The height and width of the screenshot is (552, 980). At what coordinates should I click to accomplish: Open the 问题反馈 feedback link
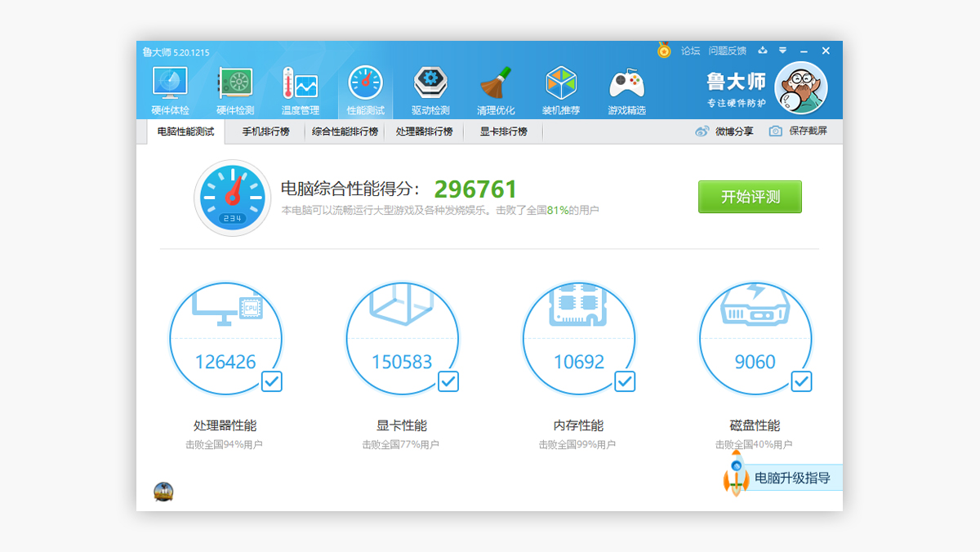point(727,51)
